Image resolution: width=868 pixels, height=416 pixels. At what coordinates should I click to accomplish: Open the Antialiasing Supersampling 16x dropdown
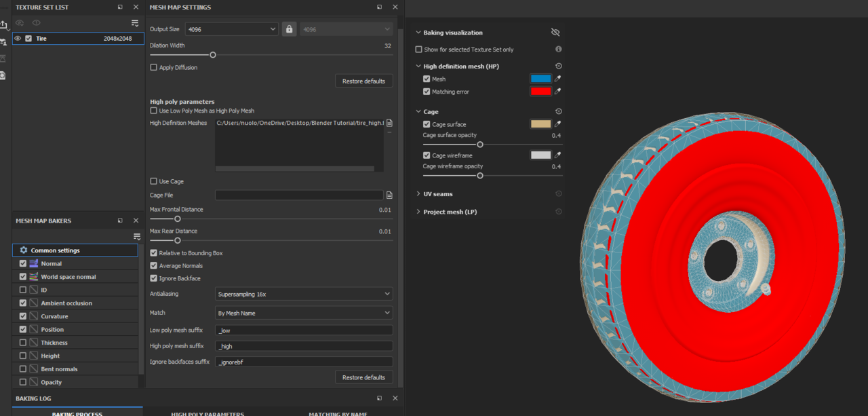(304, 294)
